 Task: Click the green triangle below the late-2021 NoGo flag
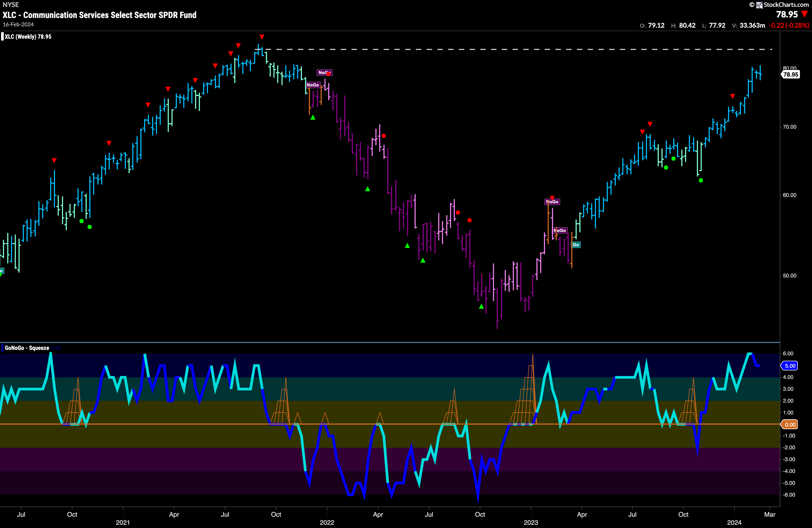(313, 117)
